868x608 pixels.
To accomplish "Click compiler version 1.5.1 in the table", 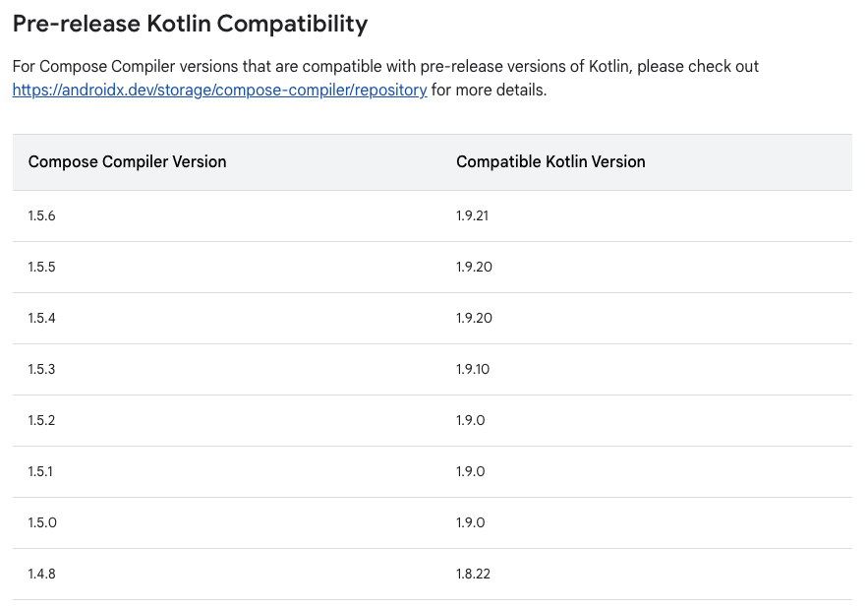I will click(x=41, y=471).
